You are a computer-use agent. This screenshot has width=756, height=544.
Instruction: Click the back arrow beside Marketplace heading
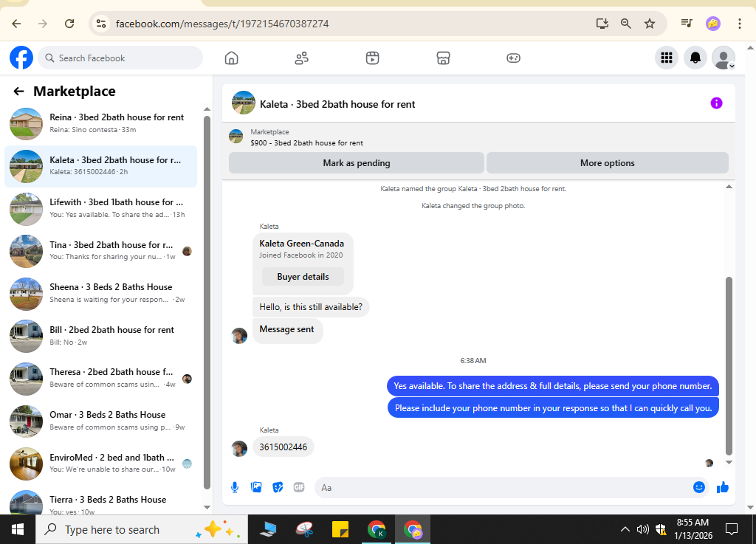click(x=18, y=91)
